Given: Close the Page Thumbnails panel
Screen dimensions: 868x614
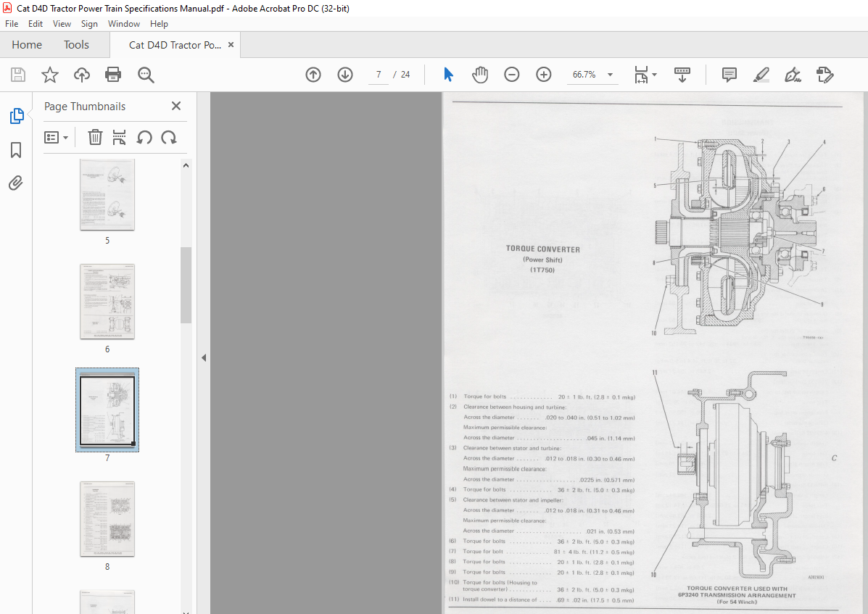Looking at the screenshot, I should 176,106.
